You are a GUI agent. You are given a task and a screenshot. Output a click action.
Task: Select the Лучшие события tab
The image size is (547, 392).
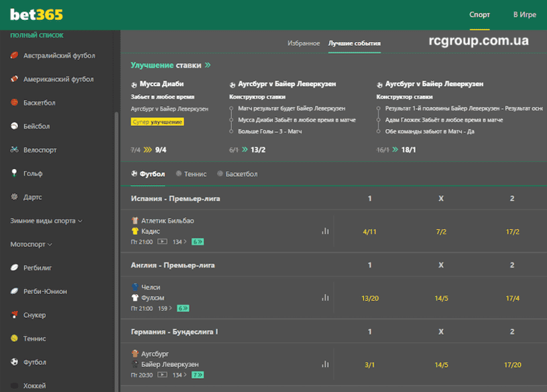coord(355,43)
